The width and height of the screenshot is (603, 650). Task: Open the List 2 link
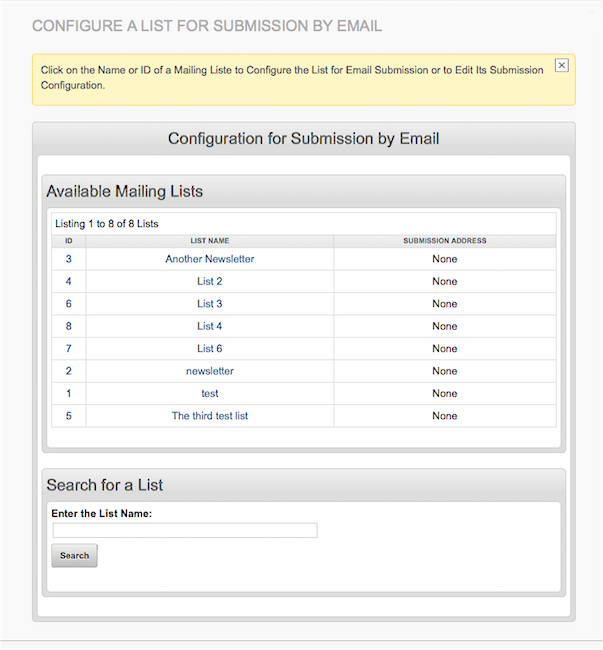coord(210,281)
